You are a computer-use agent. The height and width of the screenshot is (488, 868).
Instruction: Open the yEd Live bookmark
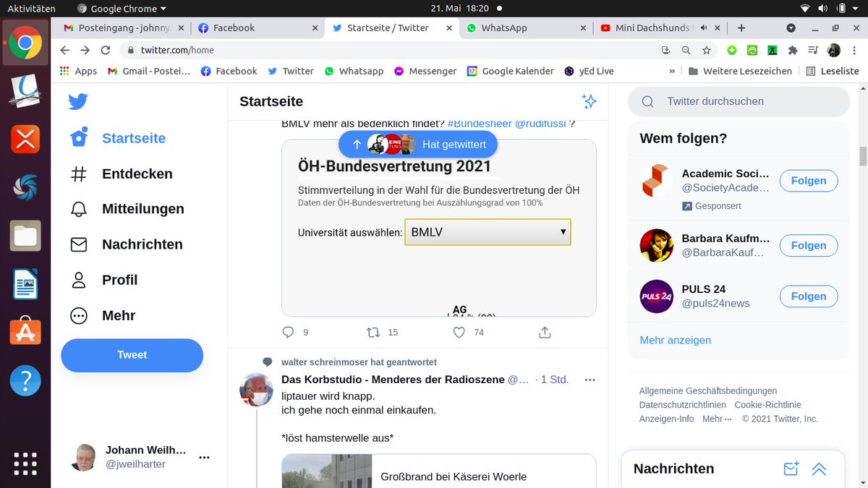(x=589, y=71)
